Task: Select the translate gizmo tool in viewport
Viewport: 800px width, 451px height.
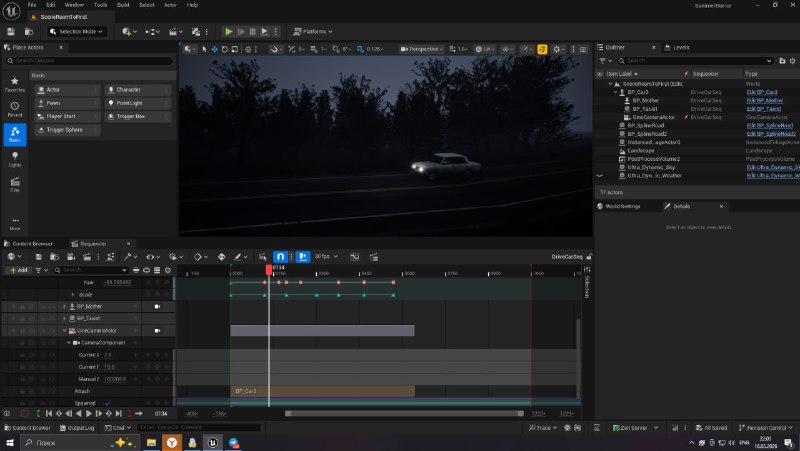Action: pyautogui.click(x=214, y=49)
